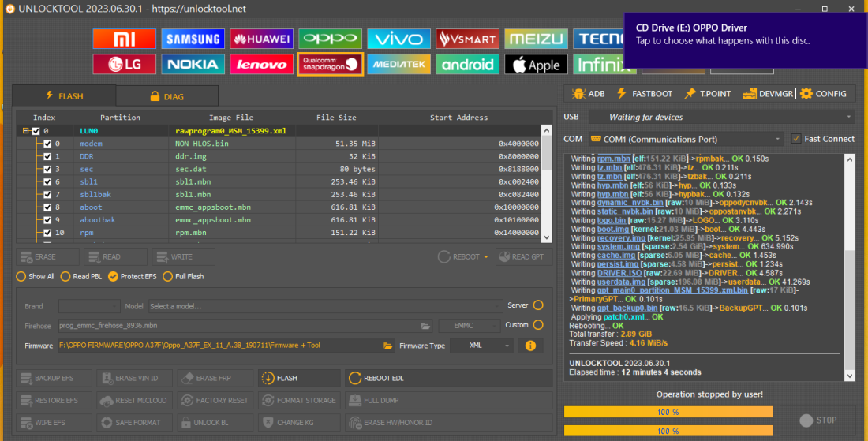Open the FASTBOOT tool

(645, 94)
